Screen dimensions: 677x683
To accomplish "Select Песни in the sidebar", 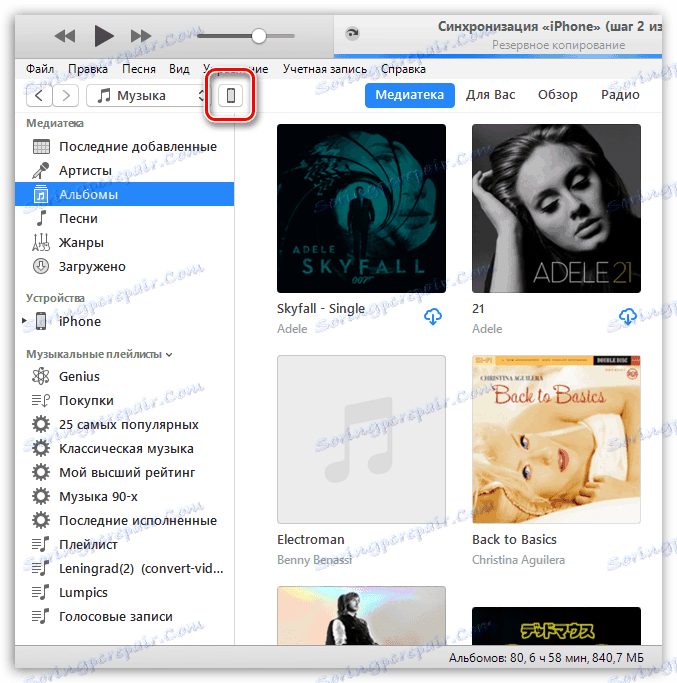I will 125,218.
